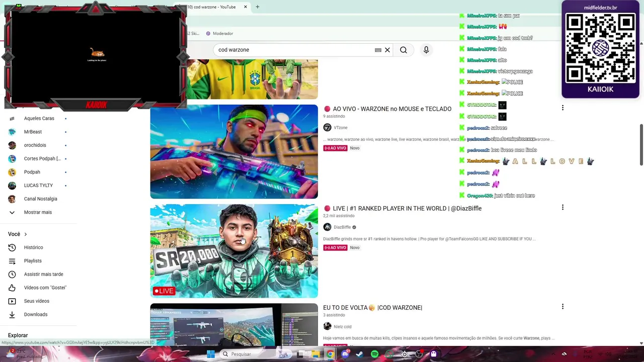Click the Nielz cold channel name

(343, 327)
